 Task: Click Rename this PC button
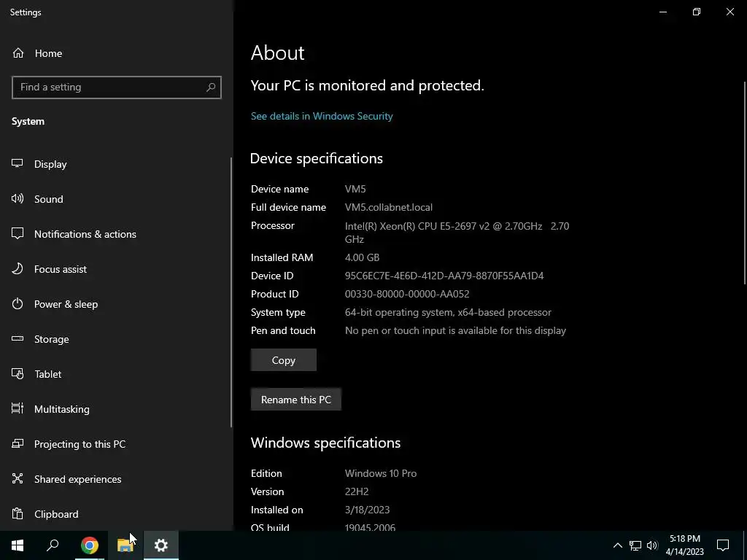coord(296,400)
